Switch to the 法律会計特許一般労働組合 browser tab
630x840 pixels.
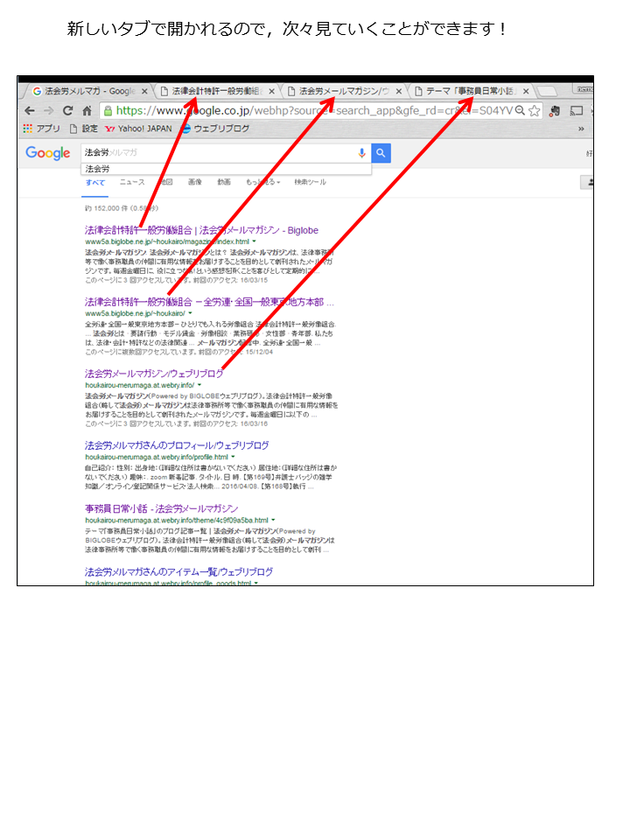(217, 91)
